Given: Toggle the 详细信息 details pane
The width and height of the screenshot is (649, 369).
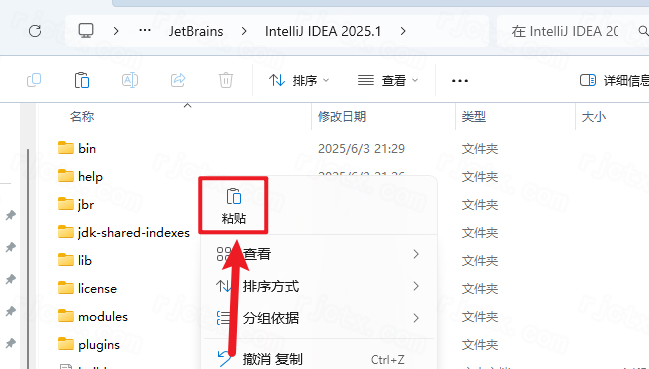Looking at the screenshot, I should coord(614,80).
